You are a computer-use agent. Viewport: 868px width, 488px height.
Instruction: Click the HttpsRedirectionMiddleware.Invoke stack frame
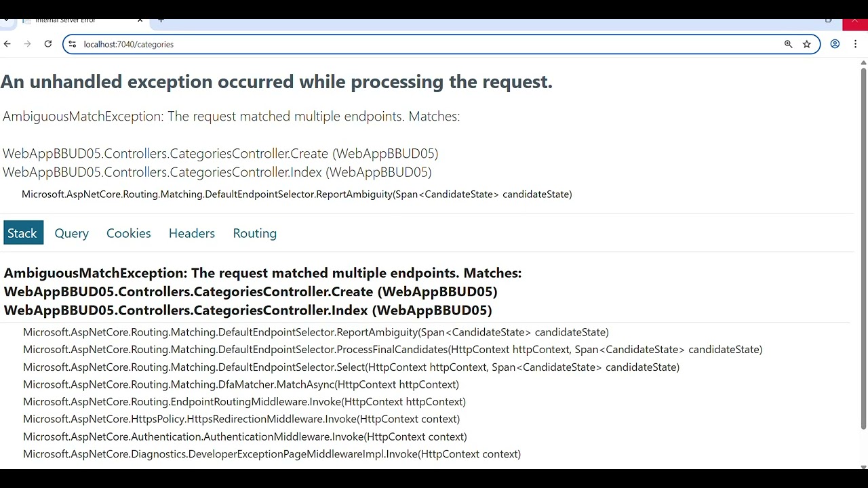click(x=241, y=420)
